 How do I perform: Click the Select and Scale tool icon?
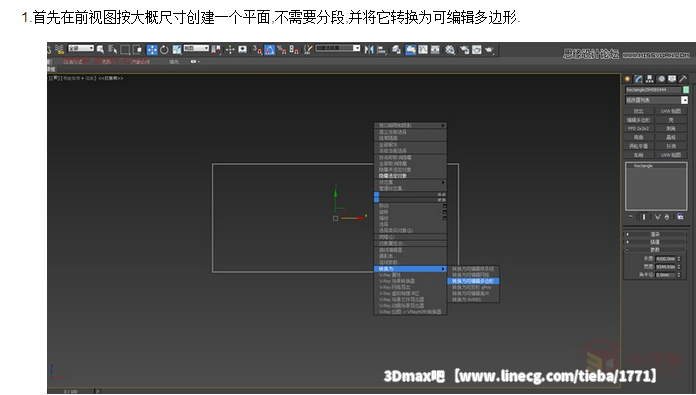point(177,50)
